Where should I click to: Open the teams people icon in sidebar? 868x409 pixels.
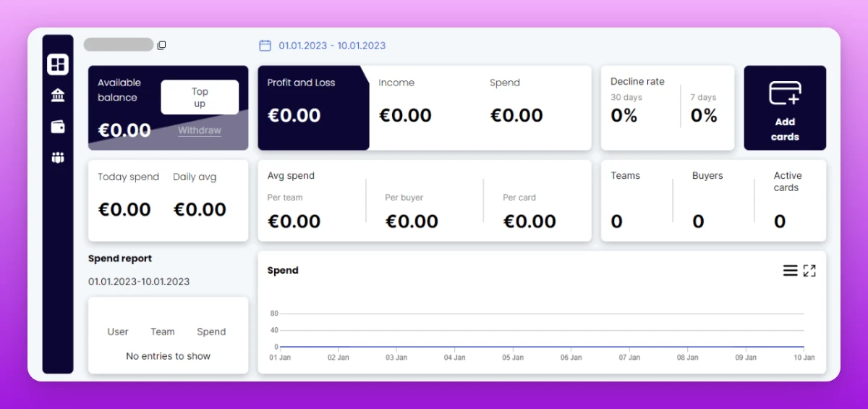58,158
